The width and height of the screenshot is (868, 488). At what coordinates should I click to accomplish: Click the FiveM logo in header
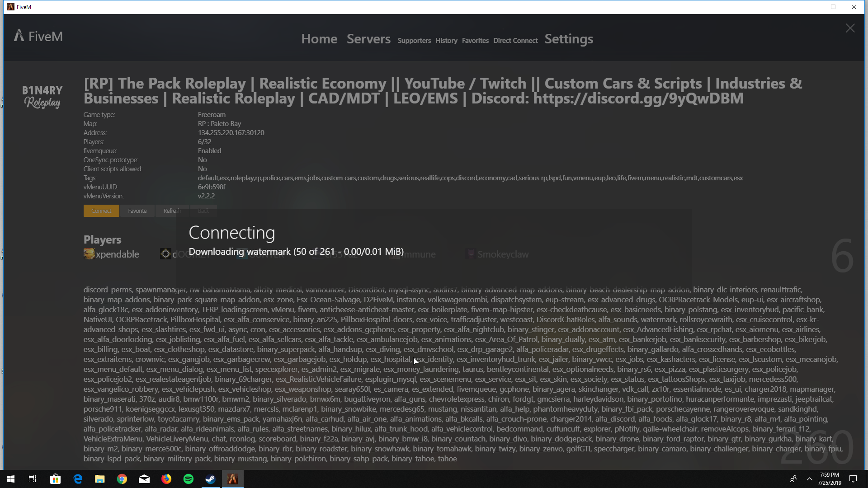point(38,36)
